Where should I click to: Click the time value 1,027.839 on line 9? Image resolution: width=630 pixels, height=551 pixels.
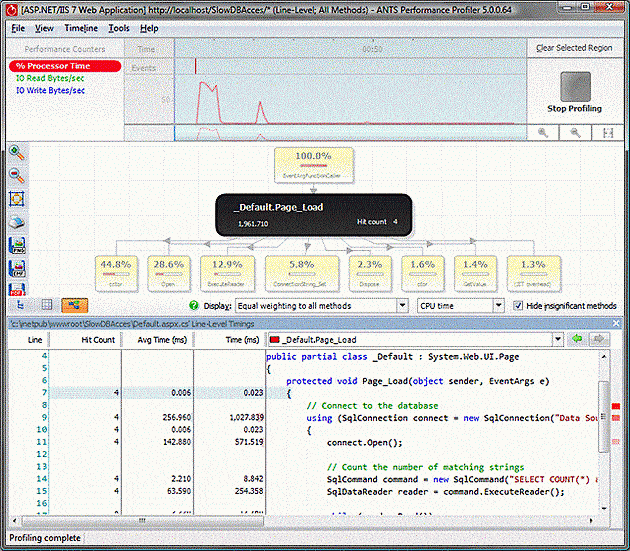click(x=246, y=418)
